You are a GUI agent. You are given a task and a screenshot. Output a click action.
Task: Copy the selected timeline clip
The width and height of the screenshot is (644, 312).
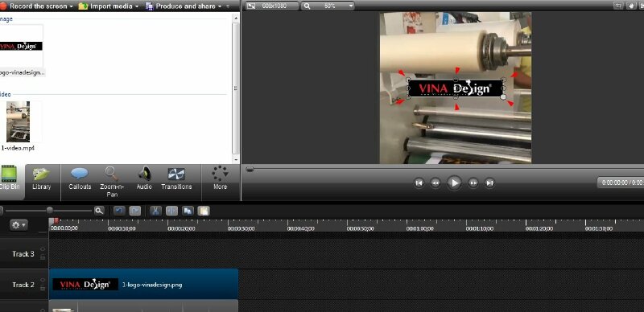(188, 211)
